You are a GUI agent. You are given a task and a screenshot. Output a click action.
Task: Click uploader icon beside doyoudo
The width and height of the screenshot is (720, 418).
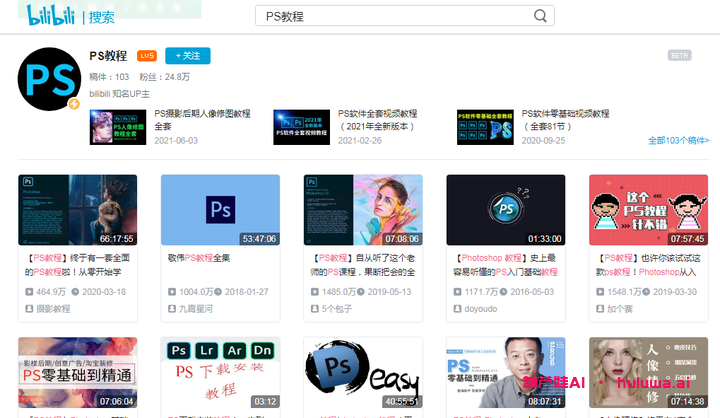click(456, 309)
